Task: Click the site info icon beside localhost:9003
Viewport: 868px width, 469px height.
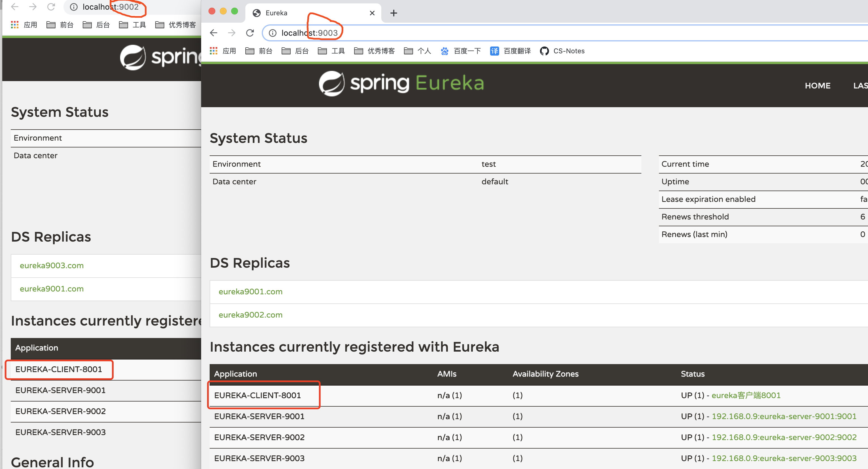Action: pos(272,33)
